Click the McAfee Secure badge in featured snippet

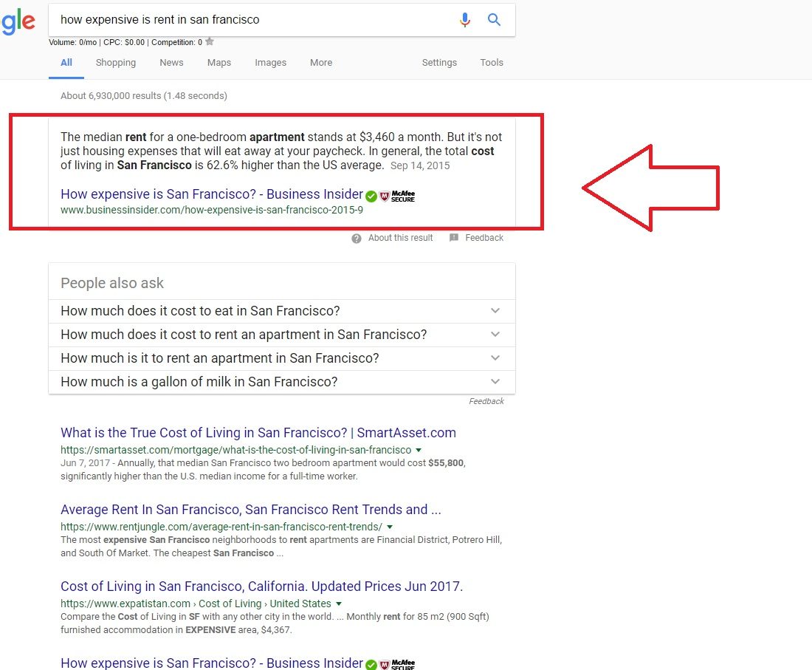click(x=398, y=196)
